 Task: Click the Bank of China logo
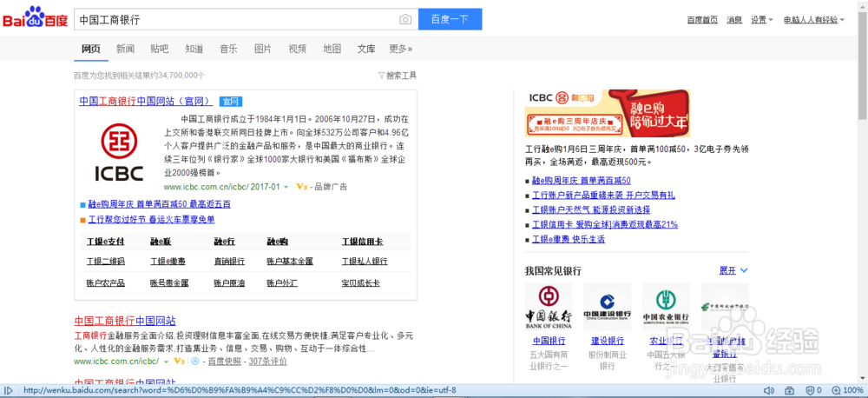[x=549, y=307]
